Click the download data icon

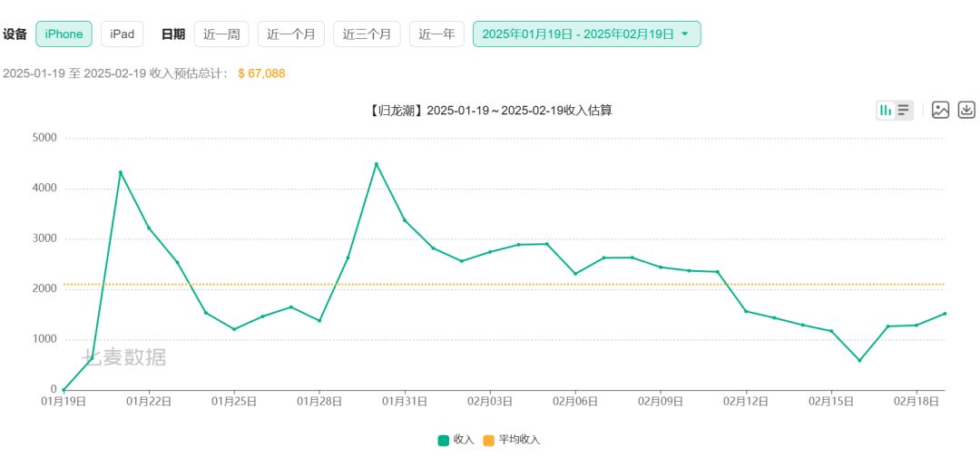966,110
